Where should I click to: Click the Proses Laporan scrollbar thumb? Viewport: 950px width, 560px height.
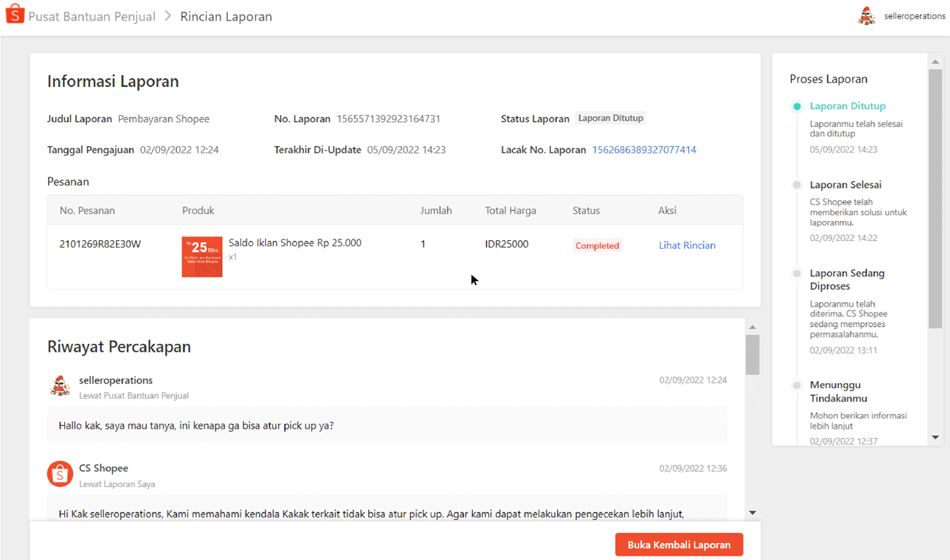point(935,197)
